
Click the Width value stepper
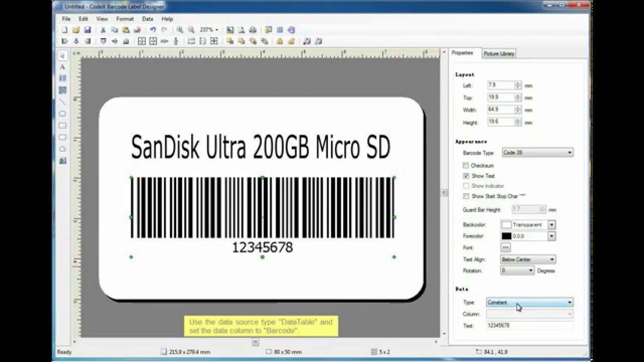(x=518, y=110)
